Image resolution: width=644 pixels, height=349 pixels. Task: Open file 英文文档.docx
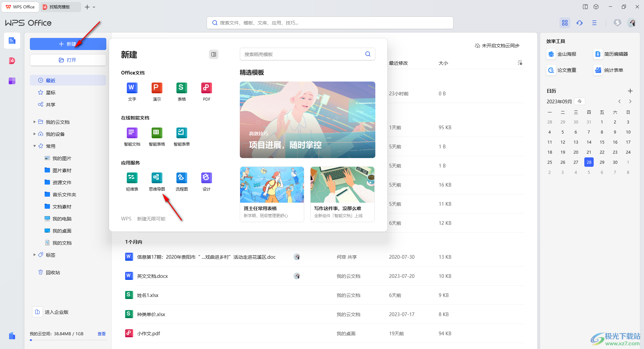(152, 276)
